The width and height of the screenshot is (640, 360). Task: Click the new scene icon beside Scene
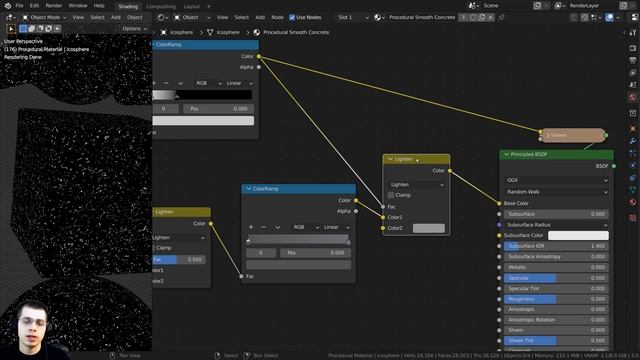point(538,6)
